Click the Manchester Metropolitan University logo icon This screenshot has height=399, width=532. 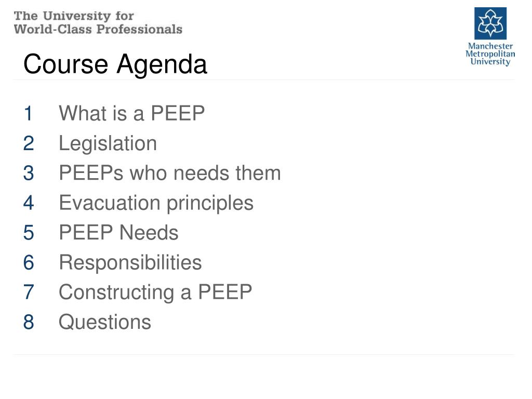490,23
